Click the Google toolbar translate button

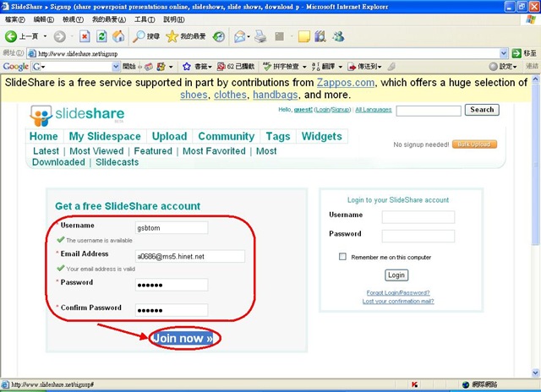coord(323,67)
